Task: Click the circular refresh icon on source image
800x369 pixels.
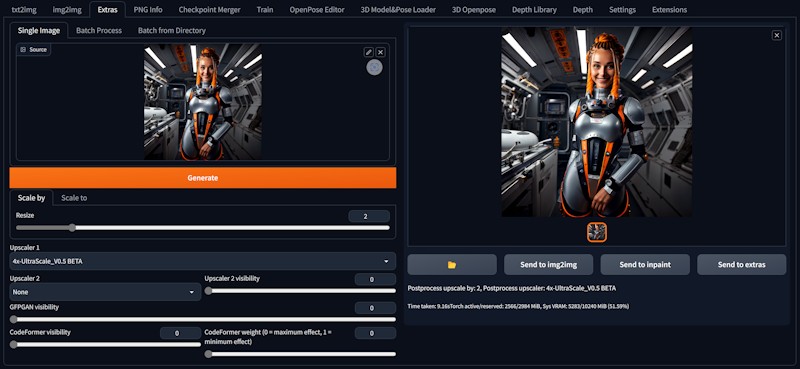Action: [x=374, y=67]
